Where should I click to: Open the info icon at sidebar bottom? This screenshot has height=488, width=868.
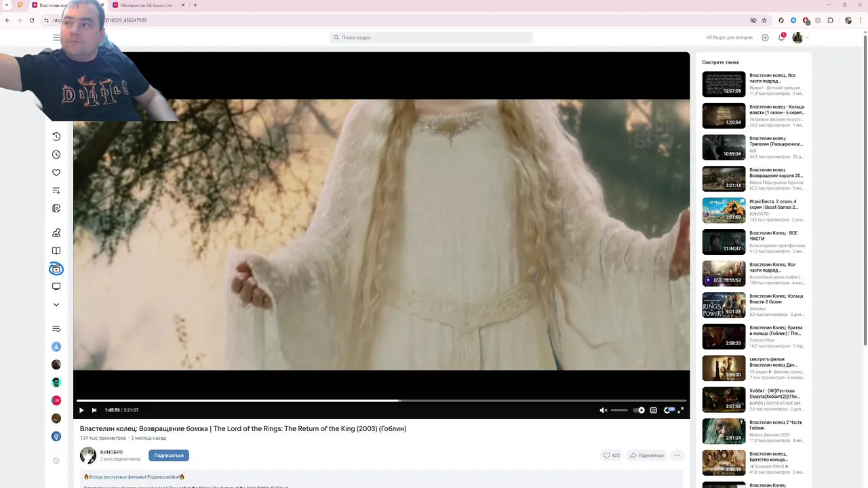[x=56, y=461]
